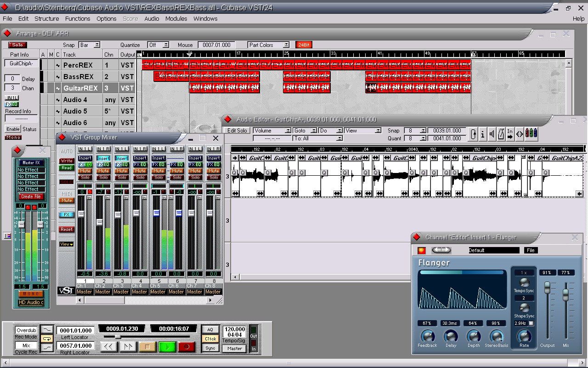The image size is (588, 368).
Task: Open the Functions menu
Action: pyautogui.click(x=77, y=18)
